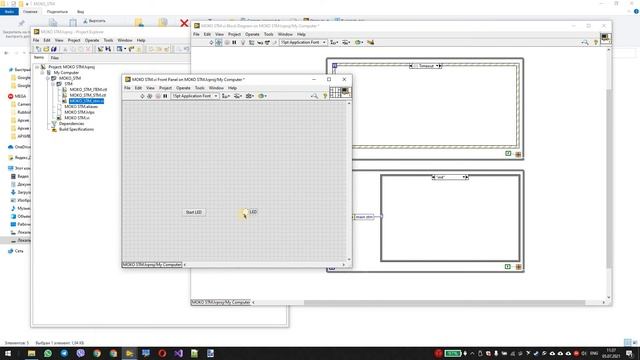Open View menu in Block Diagram window

pyautogui.click(x=219, y=34)
